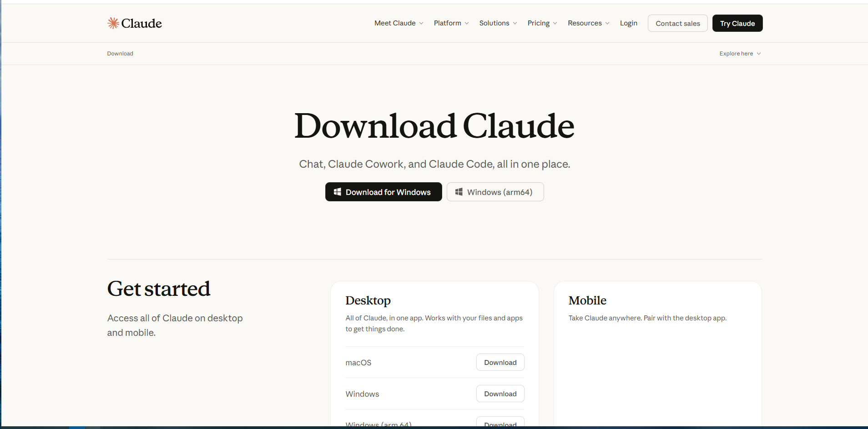Open the Pricing dropdown menu
The image size is (868, 429).
[x=542, y=23]
